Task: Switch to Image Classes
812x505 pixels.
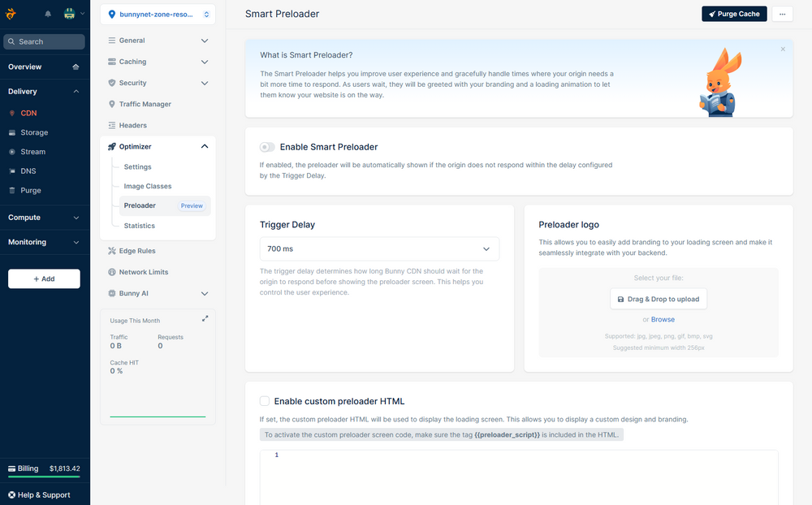Action: point(147,186)
